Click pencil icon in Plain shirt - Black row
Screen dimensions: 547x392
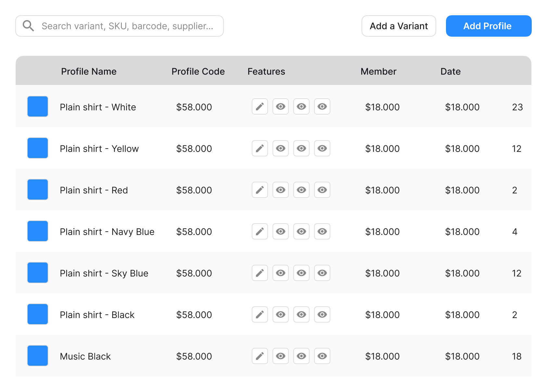pos(260,314)
